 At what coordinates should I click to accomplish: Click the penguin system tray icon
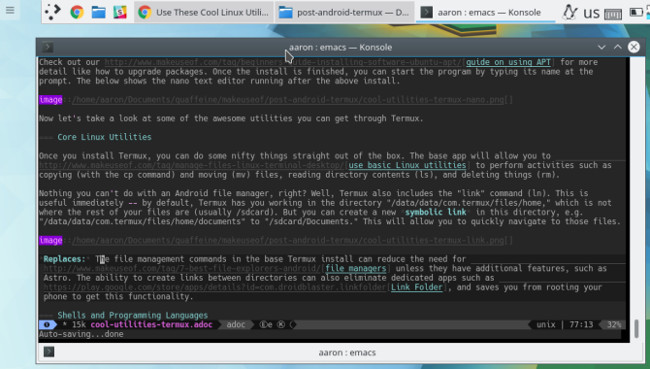570,12
